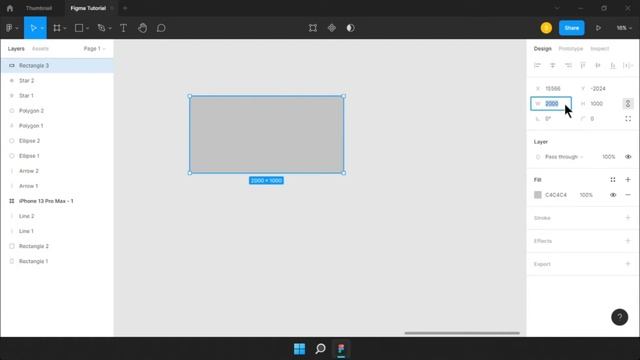Image resolution: width=640 pixels, height=360 pixels.
Task: Open Windows Start menu
Action: click(x=299, y=349)
